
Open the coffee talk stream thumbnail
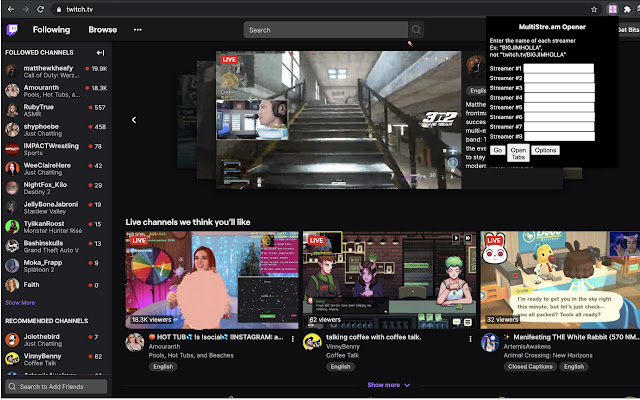click(x=389, y=280)
